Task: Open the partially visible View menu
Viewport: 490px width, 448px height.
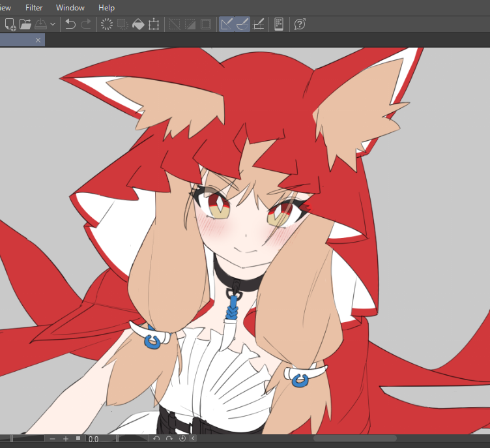Action: click(5, 8)
